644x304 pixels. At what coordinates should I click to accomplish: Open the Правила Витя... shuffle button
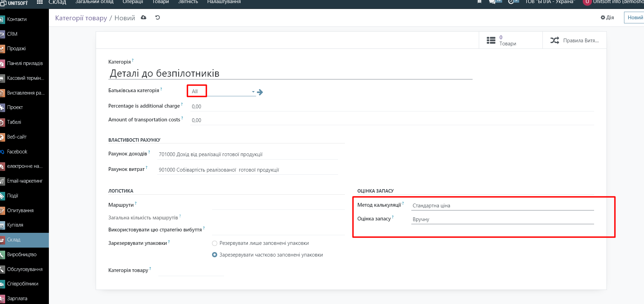574,41
